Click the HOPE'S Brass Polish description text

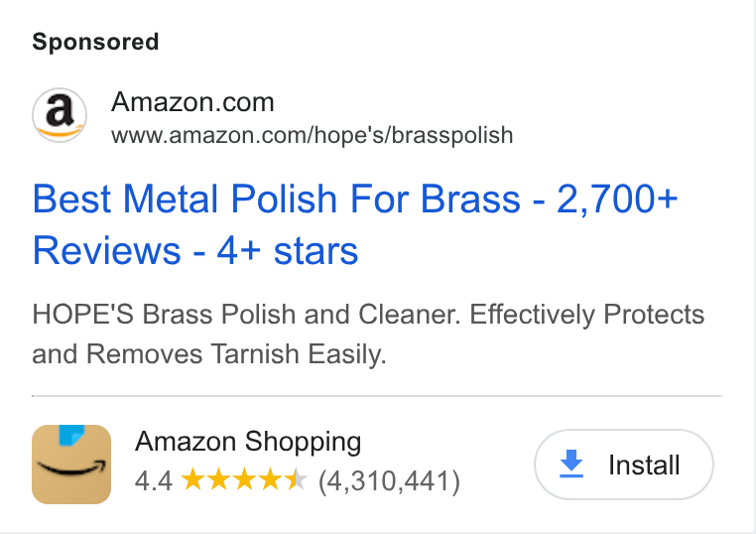tap(368, 334)
